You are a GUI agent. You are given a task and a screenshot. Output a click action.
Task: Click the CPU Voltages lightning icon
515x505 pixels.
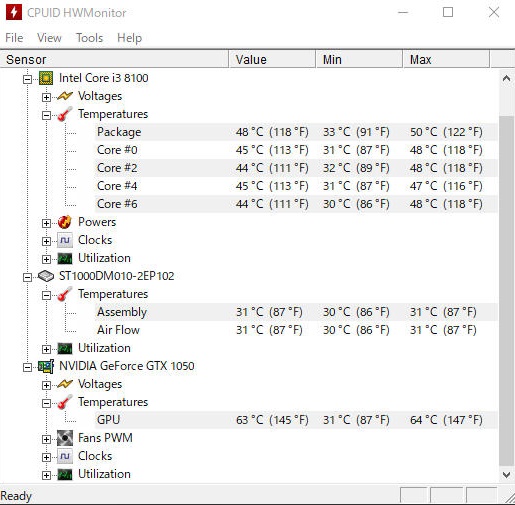(x=65, y=96)
